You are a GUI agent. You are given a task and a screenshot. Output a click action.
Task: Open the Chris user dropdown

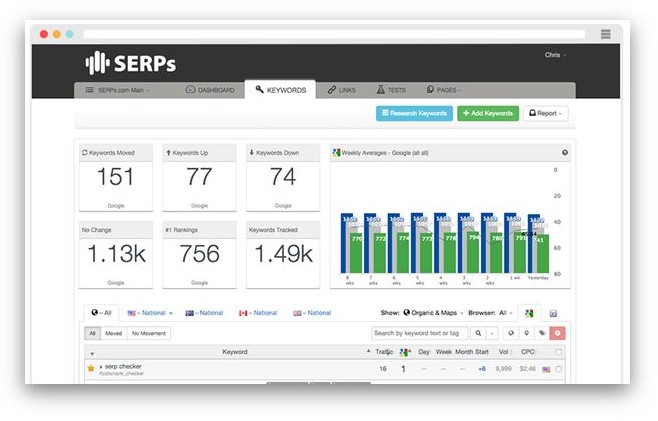click(x=555, y=54)
